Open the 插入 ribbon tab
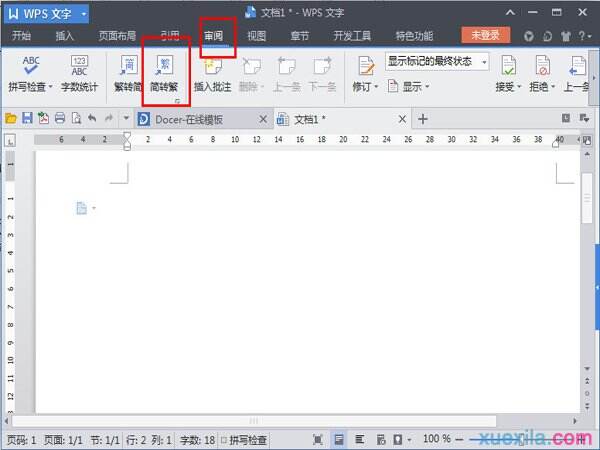The image size is (600, 450). click(x=64, y=36)
